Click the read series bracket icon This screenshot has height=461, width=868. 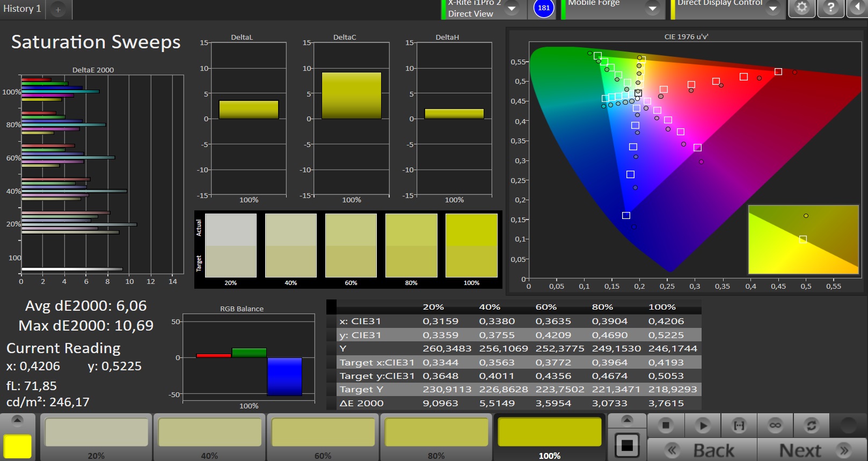[x=739, y=426]
